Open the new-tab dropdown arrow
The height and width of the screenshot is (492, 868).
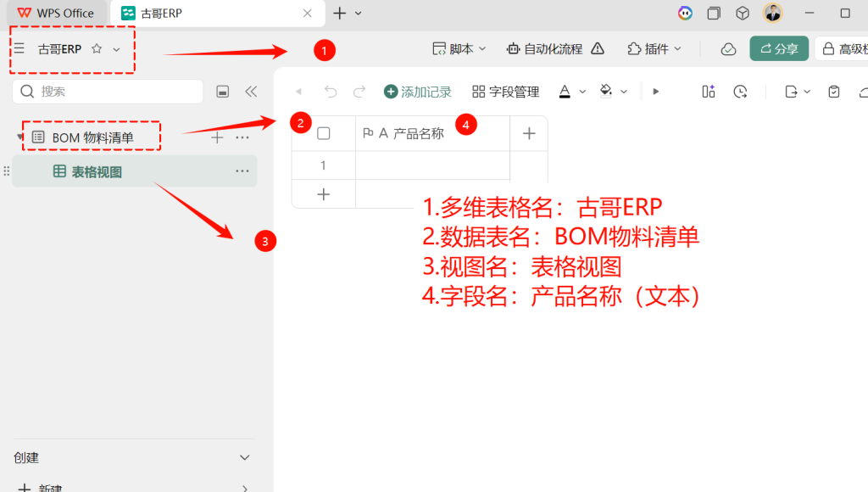coord(359,14)
